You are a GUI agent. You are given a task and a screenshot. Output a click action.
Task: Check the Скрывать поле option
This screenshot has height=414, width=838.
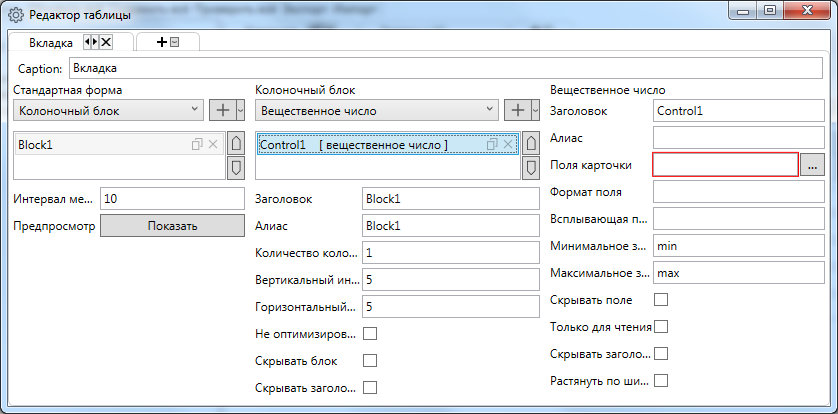(660, 299)
